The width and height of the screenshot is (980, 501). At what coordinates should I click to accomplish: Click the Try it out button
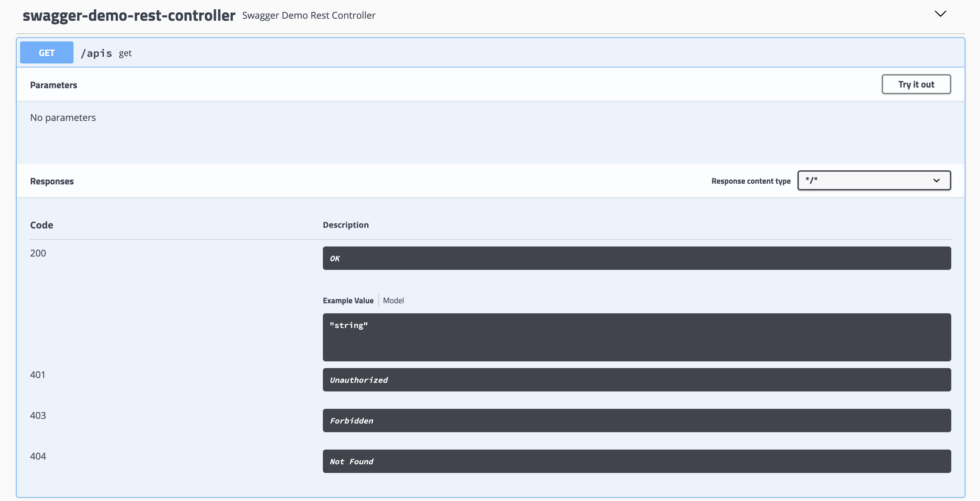coord(916,85)
